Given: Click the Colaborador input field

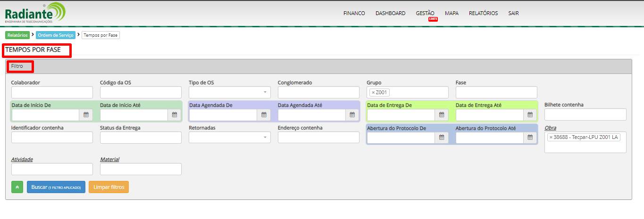Looking at the screenshot, I should [52, 92].
